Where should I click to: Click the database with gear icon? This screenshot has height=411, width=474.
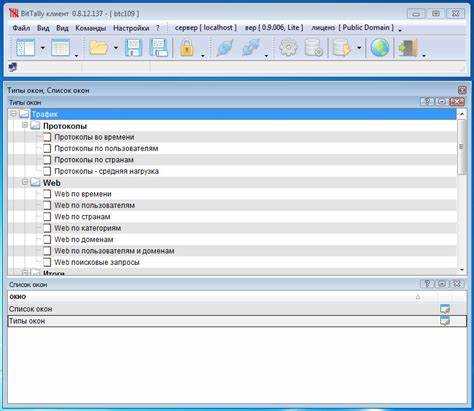click(x=314, y=48)
